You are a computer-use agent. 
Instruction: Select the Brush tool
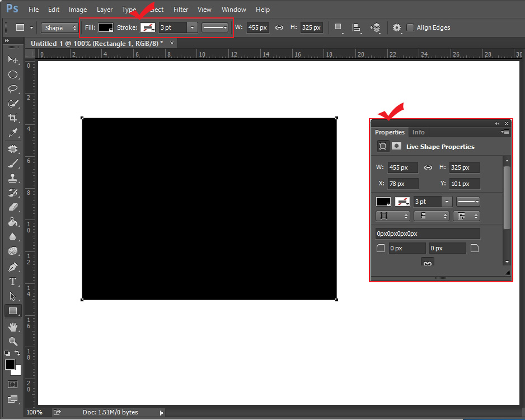click(x=13, y=164)
